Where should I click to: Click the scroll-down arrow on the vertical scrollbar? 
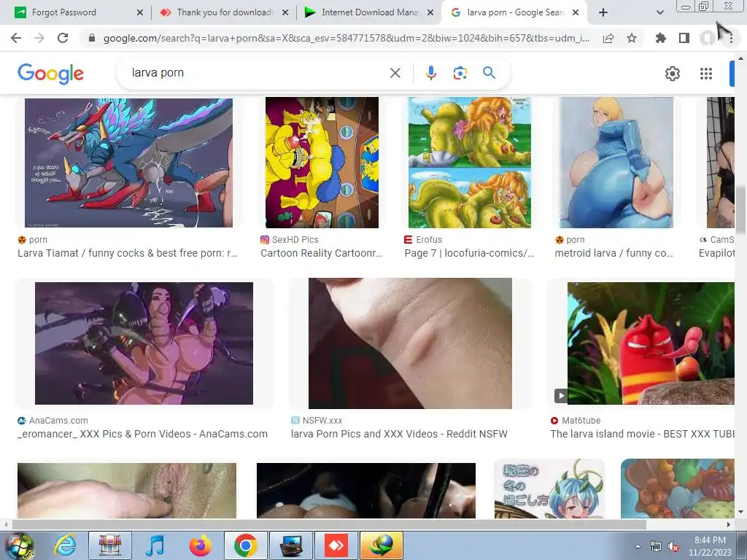click(x=740, y=512)
